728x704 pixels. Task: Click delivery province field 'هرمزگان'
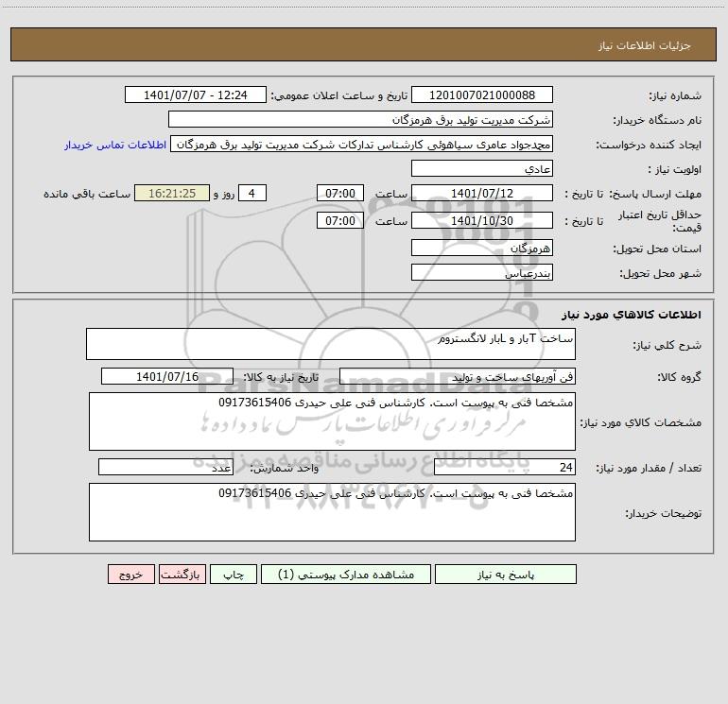[482, 248]
